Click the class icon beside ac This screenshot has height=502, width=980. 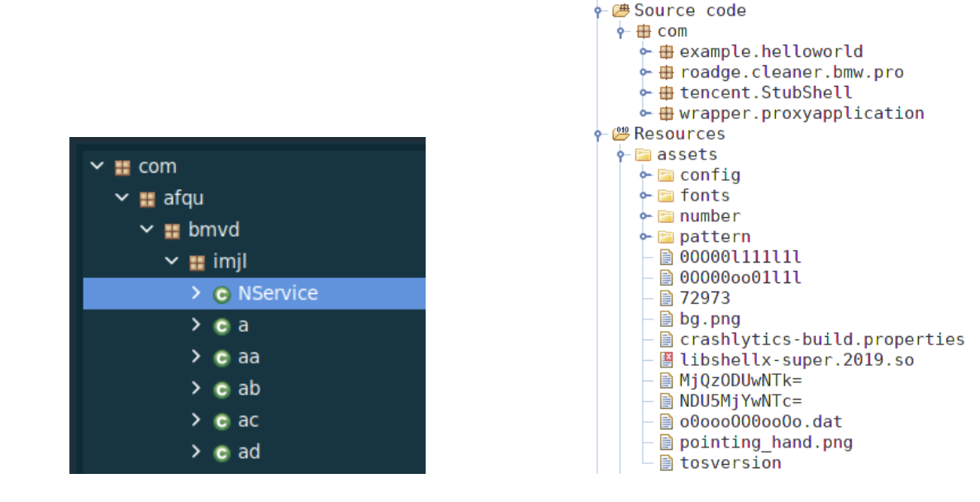222,421
